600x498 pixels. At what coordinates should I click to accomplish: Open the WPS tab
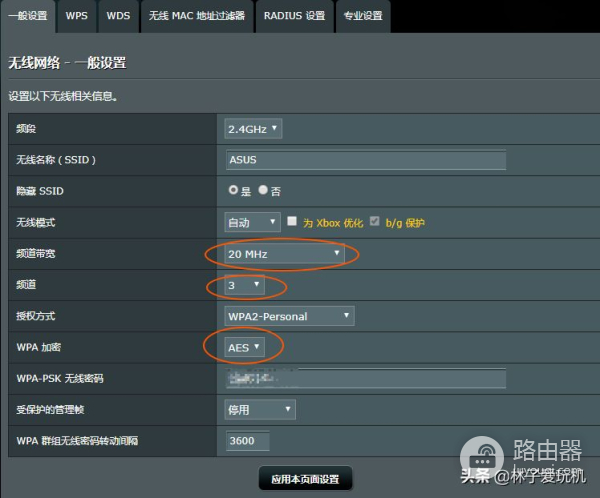click(x=77, y=16)
